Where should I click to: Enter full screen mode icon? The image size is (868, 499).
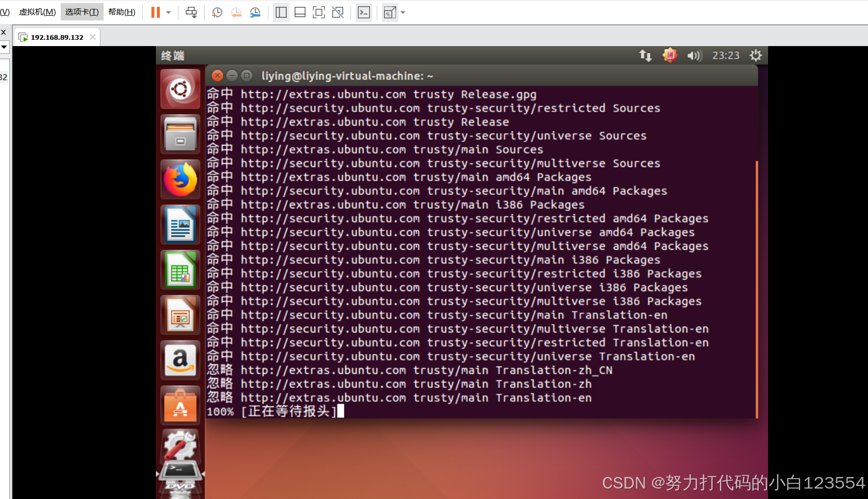(319, 12)
